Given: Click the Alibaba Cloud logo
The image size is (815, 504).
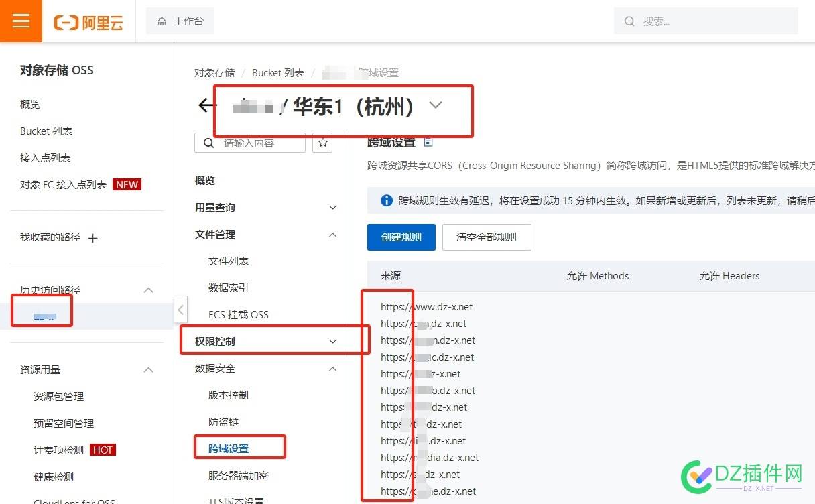Looking at the screenshot, I should coord(88,22).
